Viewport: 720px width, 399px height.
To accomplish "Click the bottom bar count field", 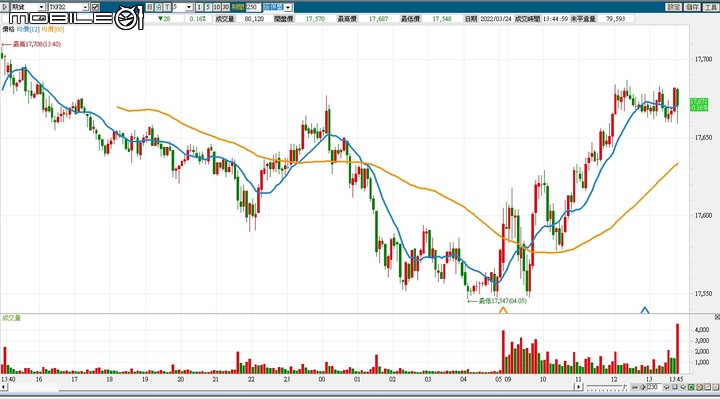I will click(653, 387).
